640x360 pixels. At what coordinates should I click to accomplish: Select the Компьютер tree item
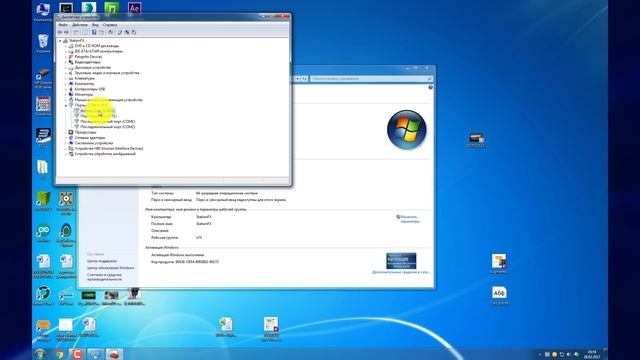84,84
